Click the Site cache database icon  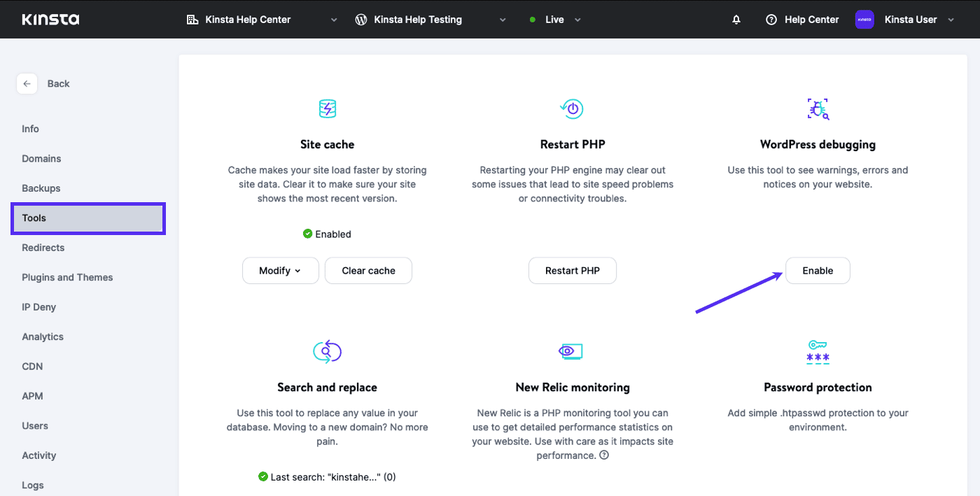(327, 109)
